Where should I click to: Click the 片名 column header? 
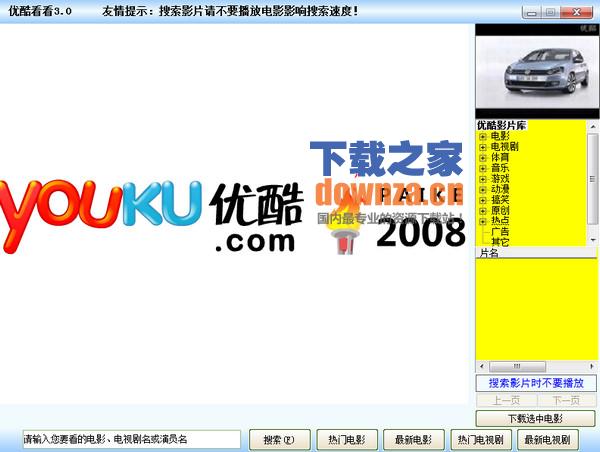pos(536,253)
